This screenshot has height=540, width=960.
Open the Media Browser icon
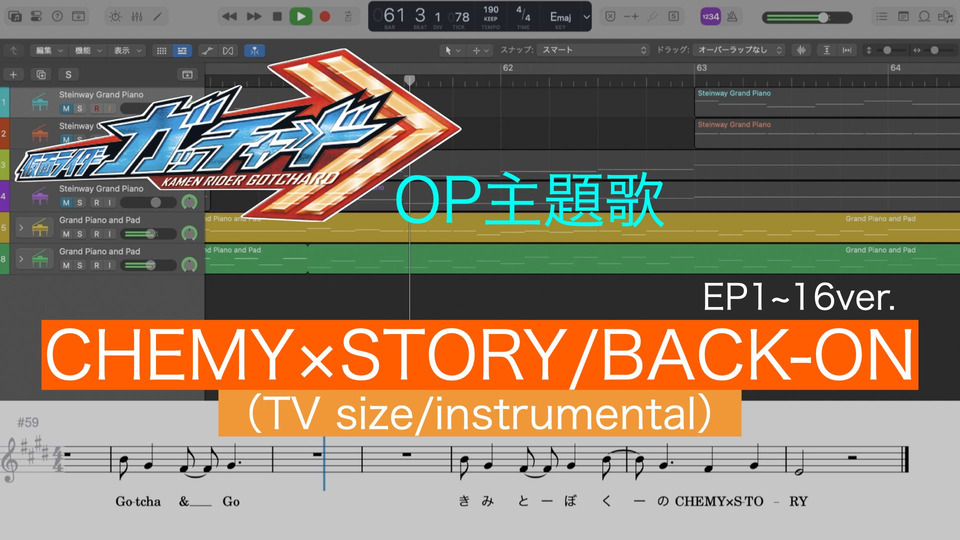coord(946,17)
